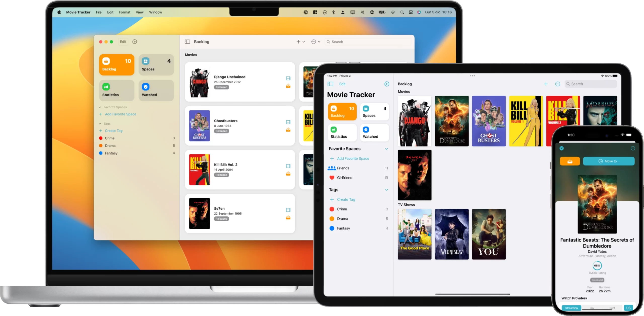This screenshot has height=316, width=644.
Task: Toggle the Fantasy tag filter
Action: [x=111, y=153]
